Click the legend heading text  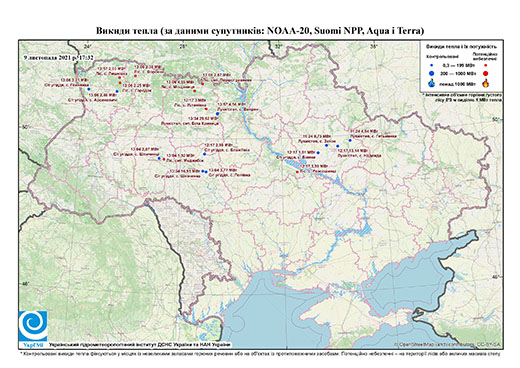pyautogui.click(x=461, y=47)
